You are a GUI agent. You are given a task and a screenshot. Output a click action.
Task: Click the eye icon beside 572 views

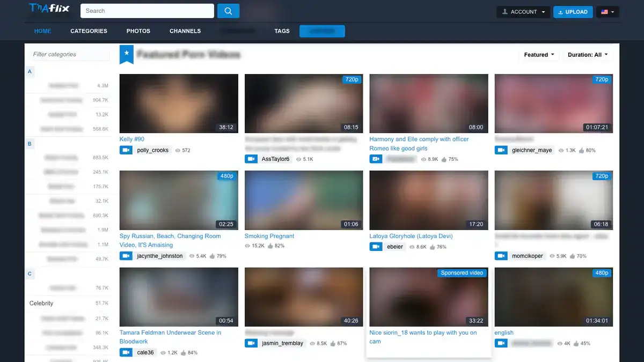(178, 151)
